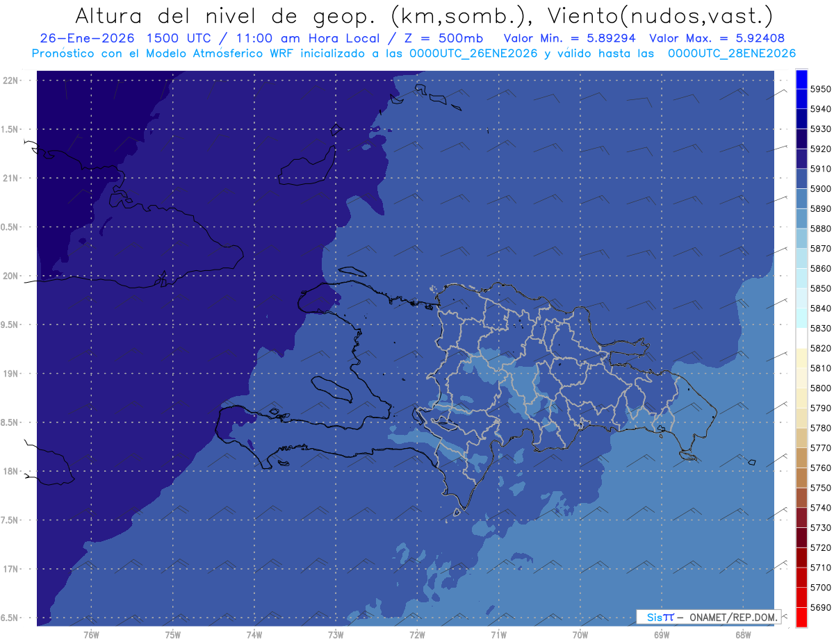Click the '5820' colorbar value

821,348
